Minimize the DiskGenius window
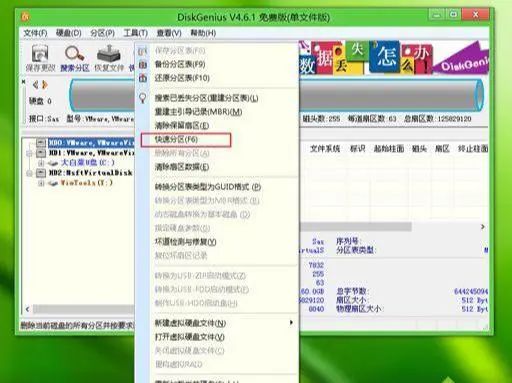This screenshot has height=383, width=512. [437, 15]
